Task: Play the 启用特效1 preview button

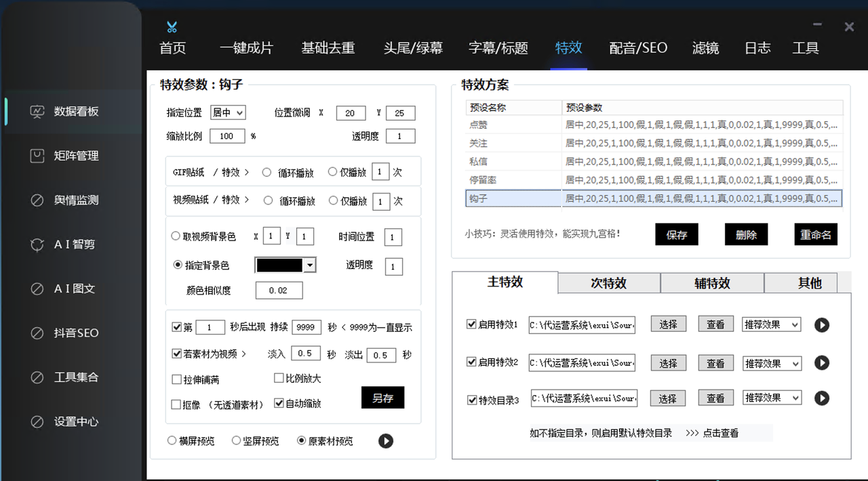Action: [821, 325]
